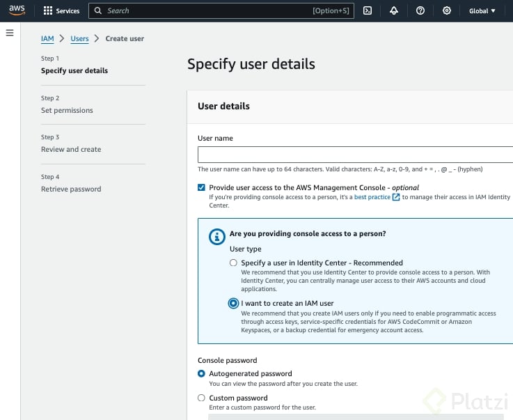Focus the top Search bar

point(209,11)
